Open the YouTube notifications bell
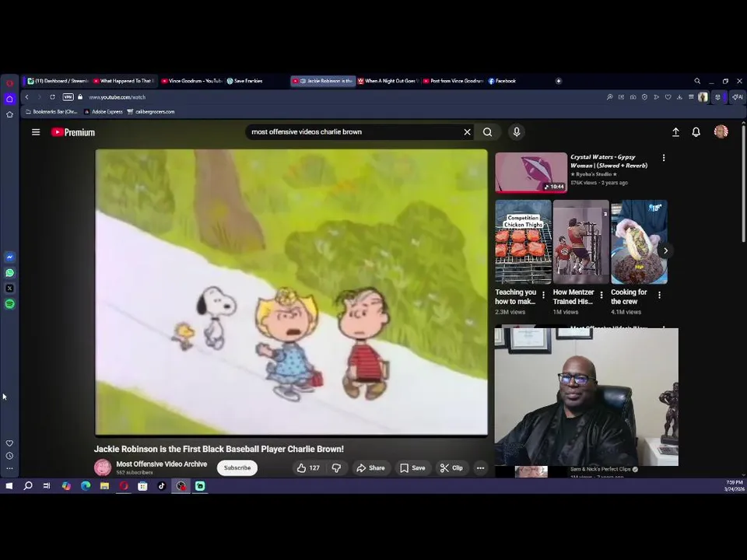This screenshot has height=560, width=747. (696, 132)
